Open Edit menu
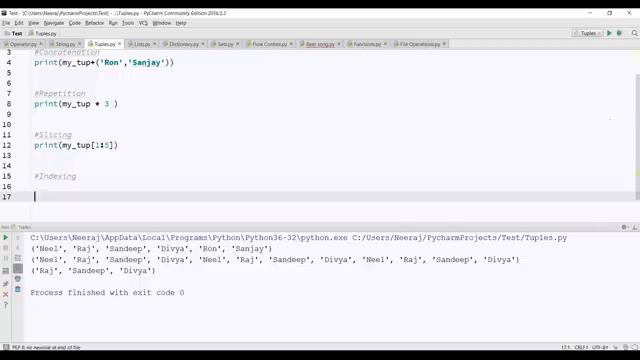This screenshot has width=640, height=360. (19, 23)
